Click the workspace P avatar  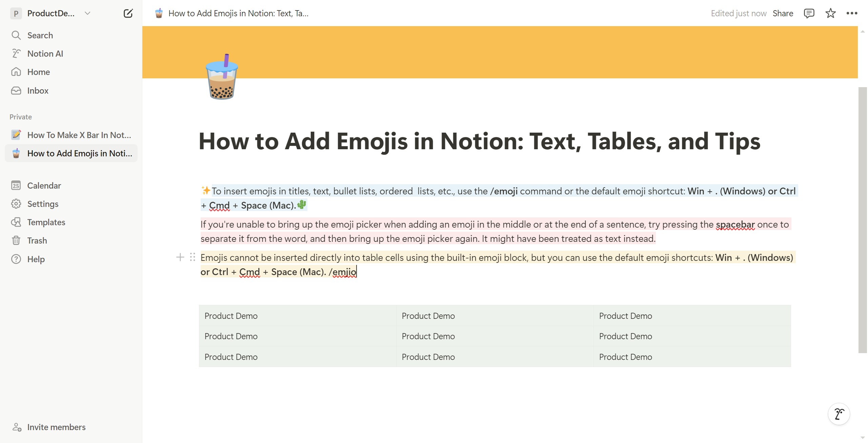pyautogui.click(x=16, y=13)
